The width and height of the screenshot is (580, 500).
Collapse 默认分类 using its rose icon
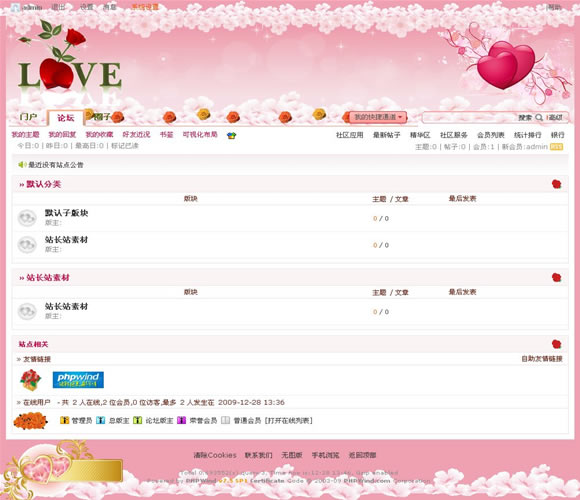[556, 184]
